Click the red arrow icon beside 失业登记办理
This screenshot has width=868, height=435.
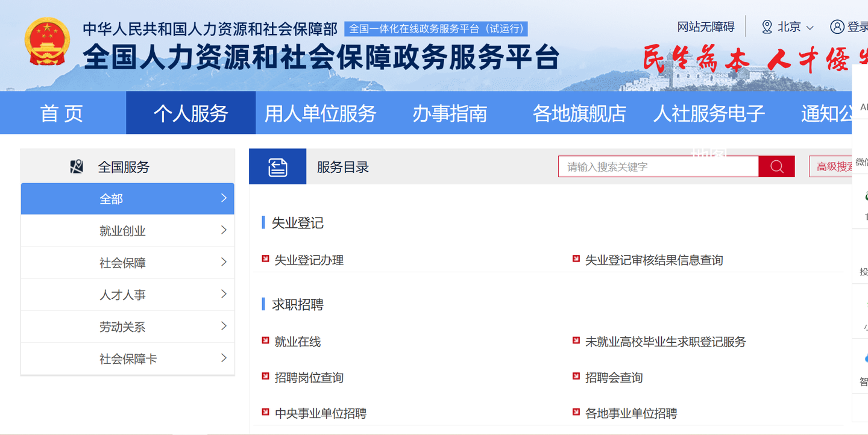(265, 259)
